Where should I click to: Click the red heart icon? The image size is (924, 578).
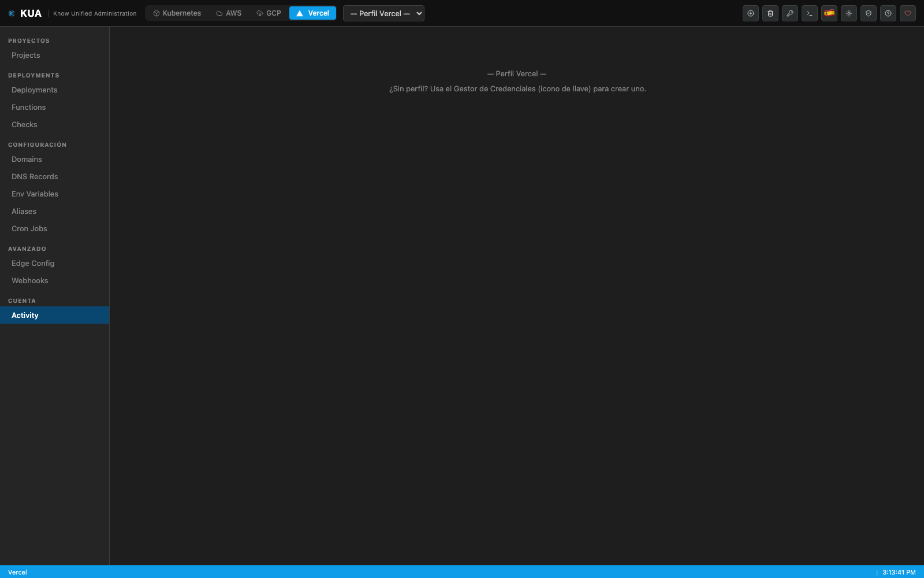pyautogui.click(x=908, y=13)
